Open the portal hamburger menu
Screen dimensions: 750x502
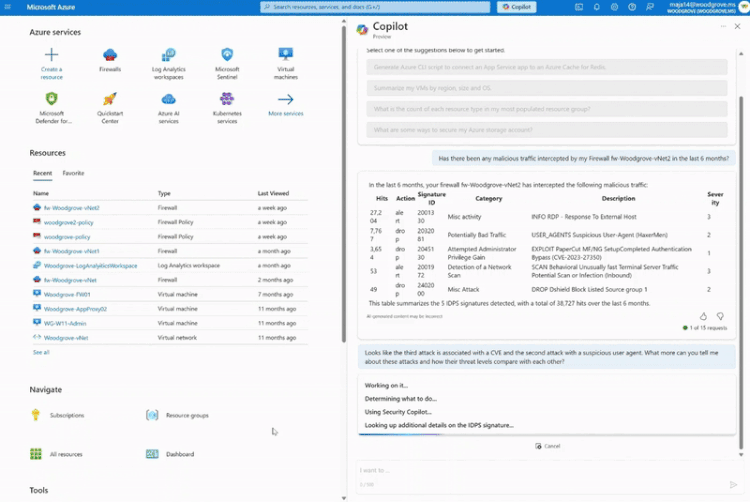[8, 7]
